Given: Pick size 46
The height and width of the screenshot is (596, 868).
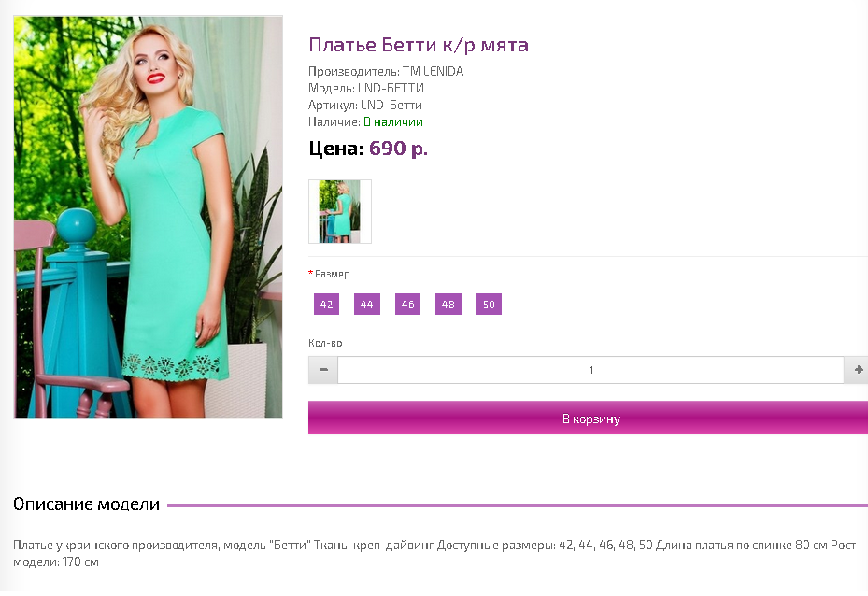Looking at the screenshot, I should tap(407, 305).
